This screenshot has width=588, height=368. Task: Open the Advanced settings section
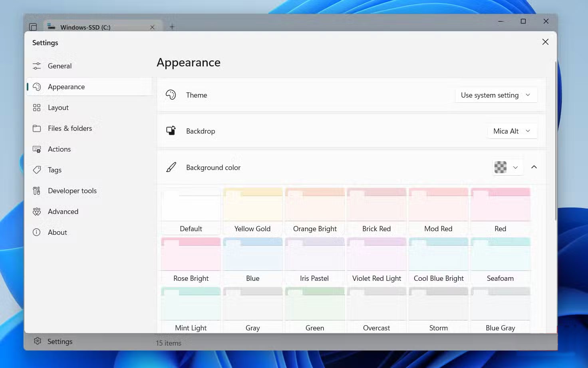point(63,211)
